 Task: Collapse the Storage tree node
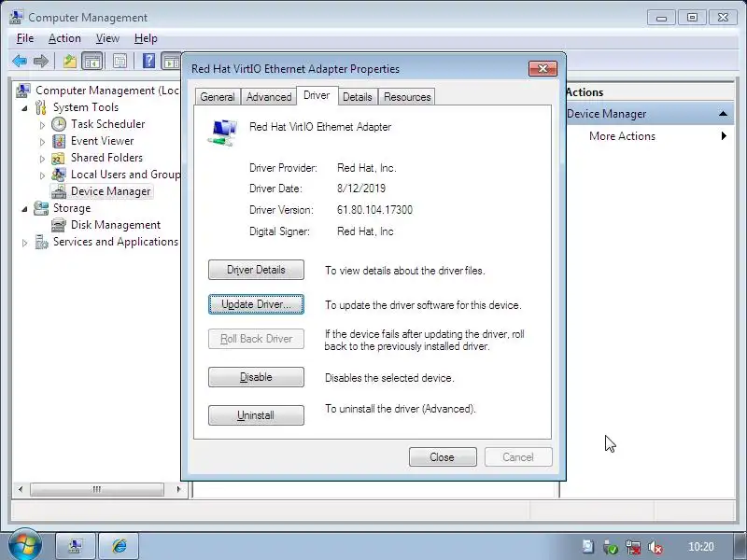[25, 209]
